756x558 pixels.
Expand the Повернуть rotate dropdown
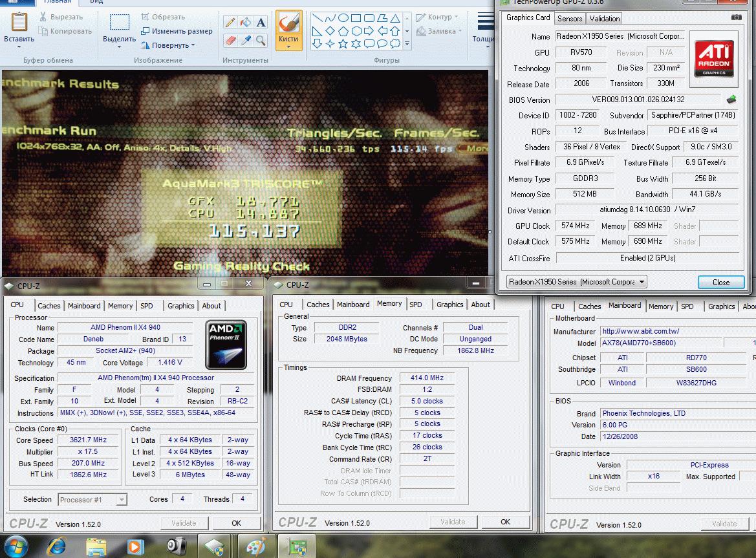pyautogui.click(x=193, y=45)
